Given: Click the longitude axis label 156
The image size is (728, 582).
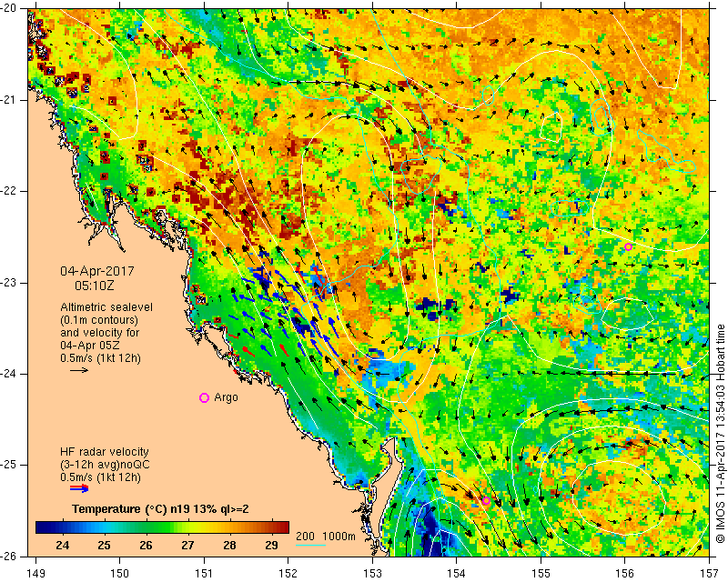Looking at the screenshot, I should point(625,573).
